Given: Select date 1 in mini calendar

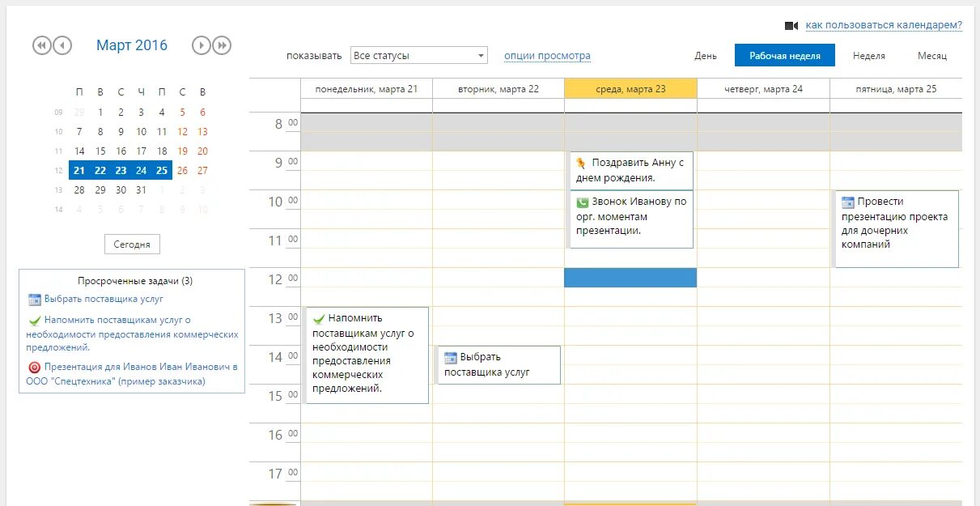Looking at the screenshot, I should [x=100, y=113].
